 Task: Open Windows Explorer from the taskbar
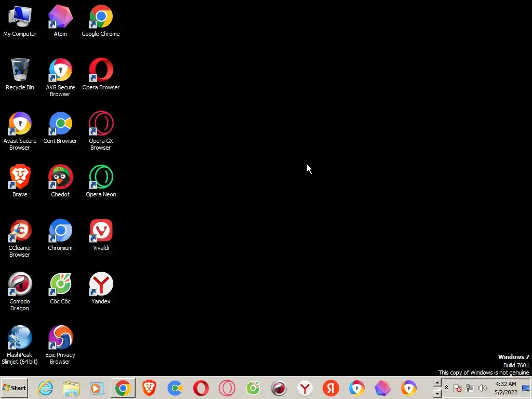pos(71,388)
